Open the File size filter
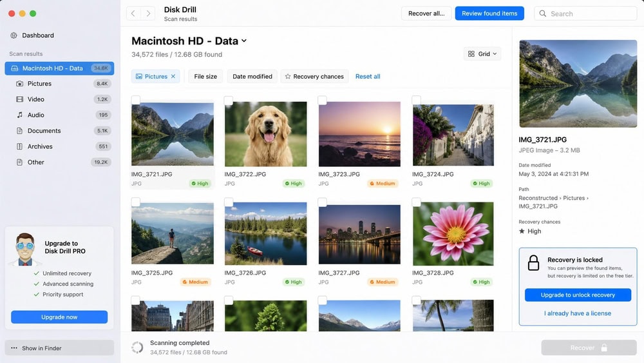644x363 pixels. 205,77
